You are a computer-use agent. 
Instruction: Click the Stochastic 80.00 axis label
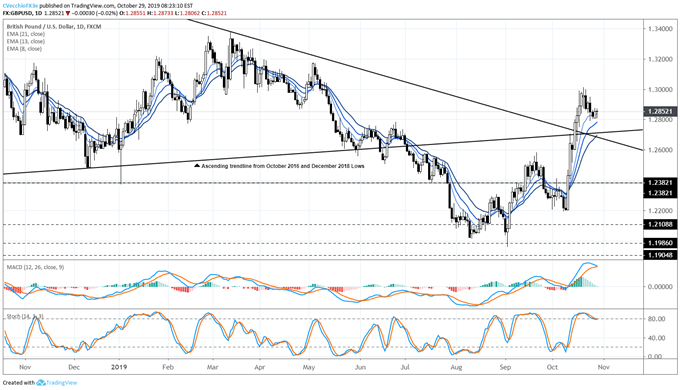click(657, 319)
